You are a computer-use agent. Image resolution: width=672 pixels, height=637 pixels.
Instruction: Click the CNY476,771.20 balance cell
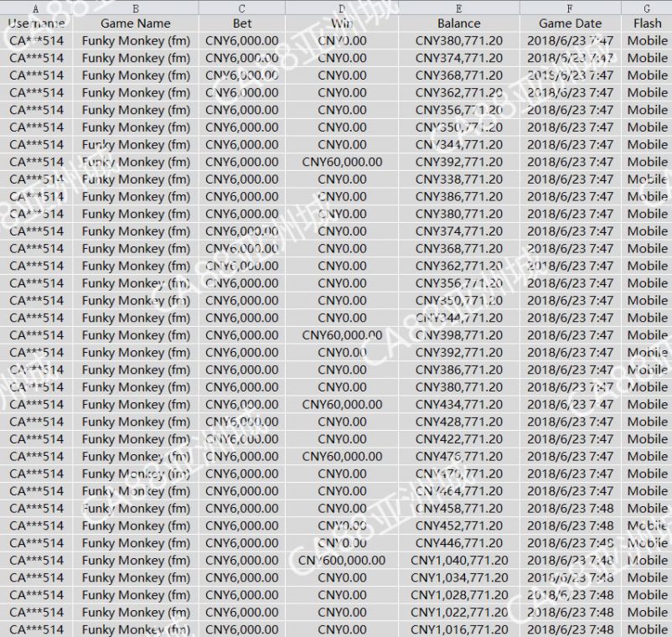[x=459, y=457]
